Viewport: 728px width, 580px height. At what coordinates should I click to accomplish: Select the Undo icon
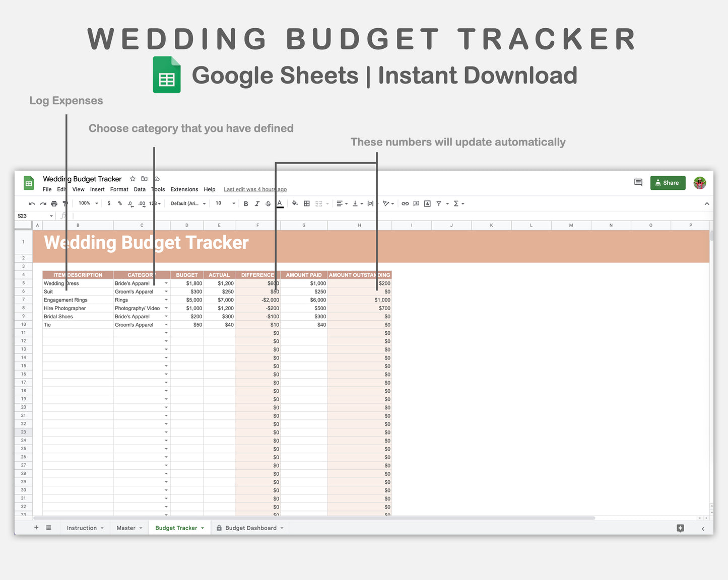pyautogui.click(x=31, y=203)
